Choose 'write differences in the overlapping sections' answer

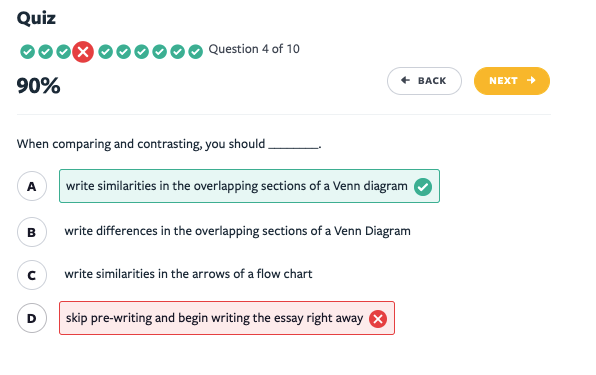pos(238,231)
